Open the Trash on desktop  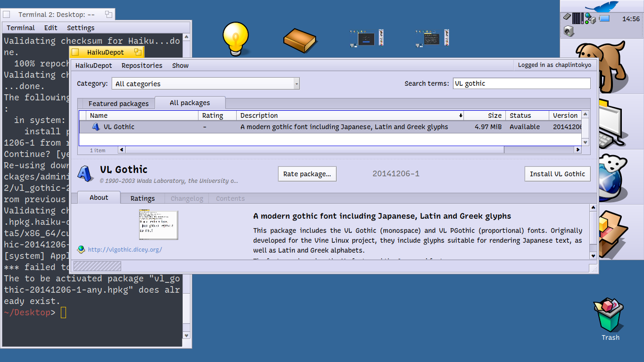point(610,315)
